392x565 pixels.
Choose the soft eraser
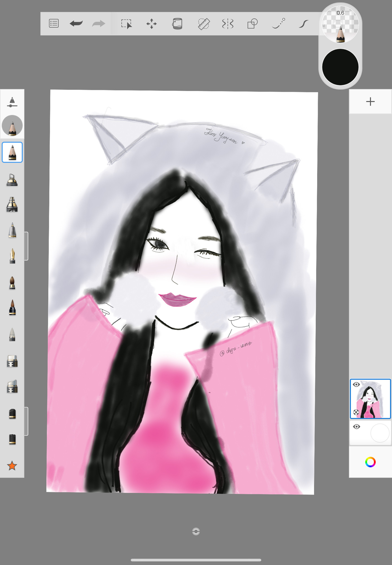(x=12, y=414)
